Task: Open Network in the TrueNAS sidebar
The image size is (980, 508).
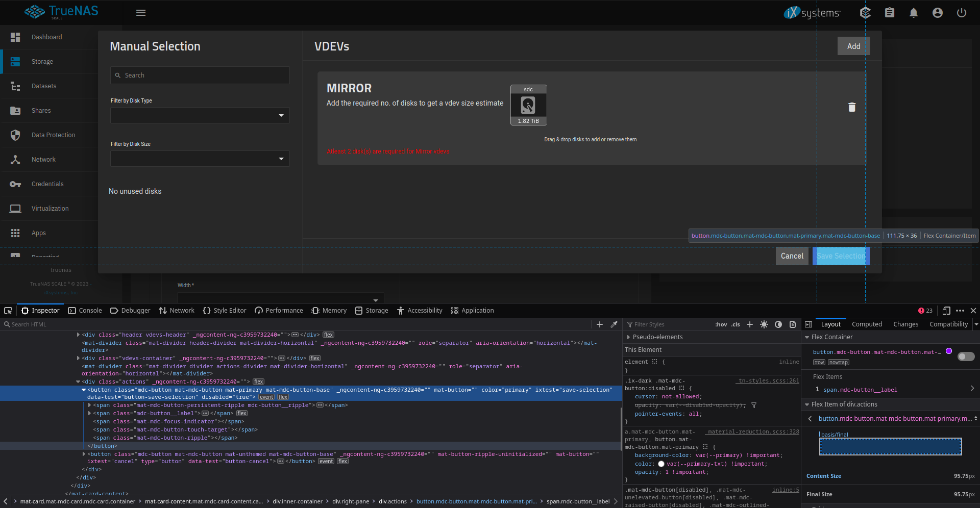Action: 49,160
